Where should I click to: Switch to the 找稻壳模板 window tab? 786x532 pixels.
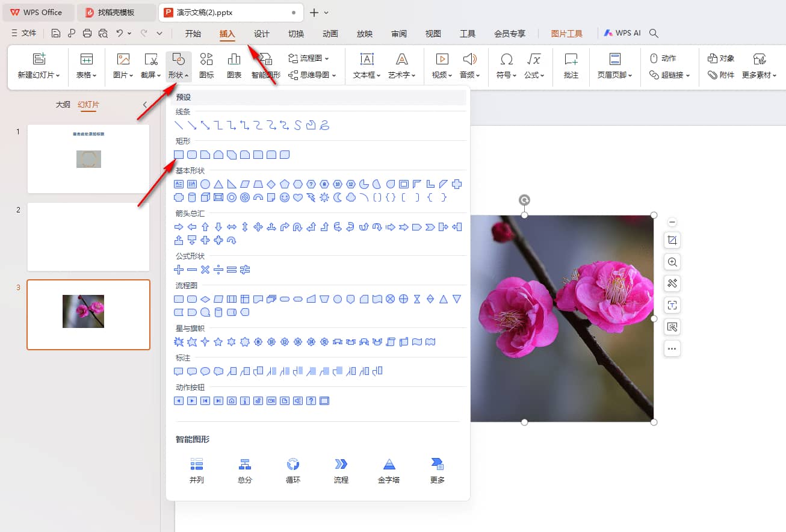[x=117, y=12]
